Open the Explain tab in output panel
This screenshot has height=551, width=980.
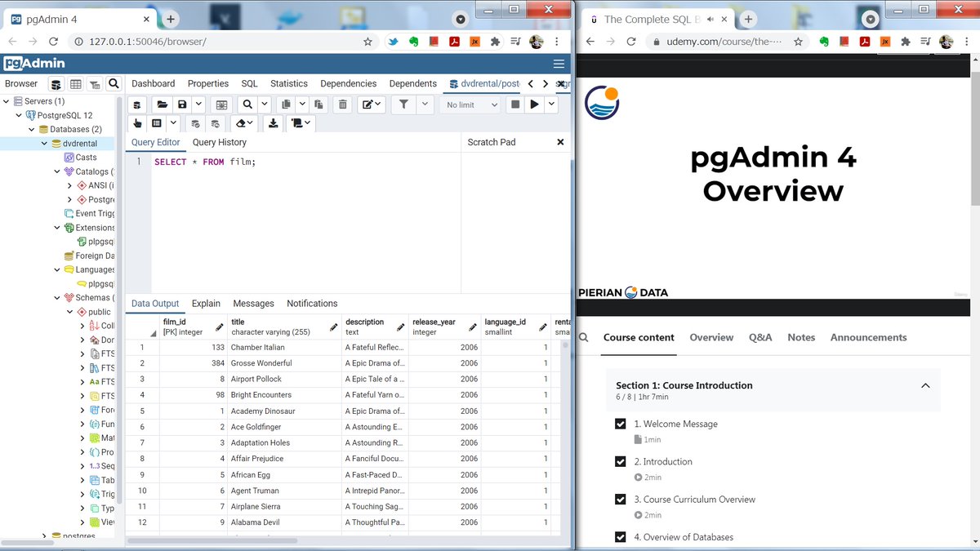pyautogui.click(x=206, y=303)
